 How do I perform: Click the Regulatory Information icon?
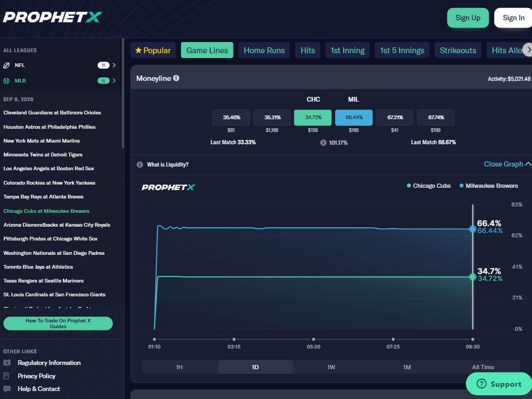click(7, 363)
